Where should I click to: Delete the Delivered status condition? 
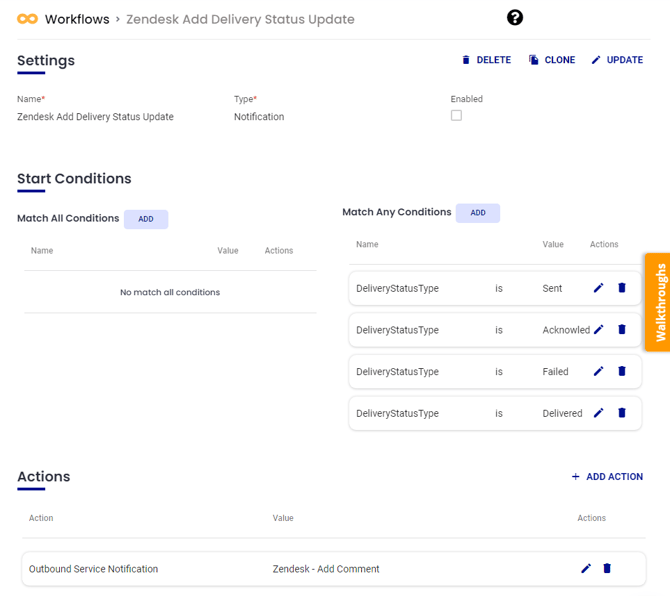(622, 413)
